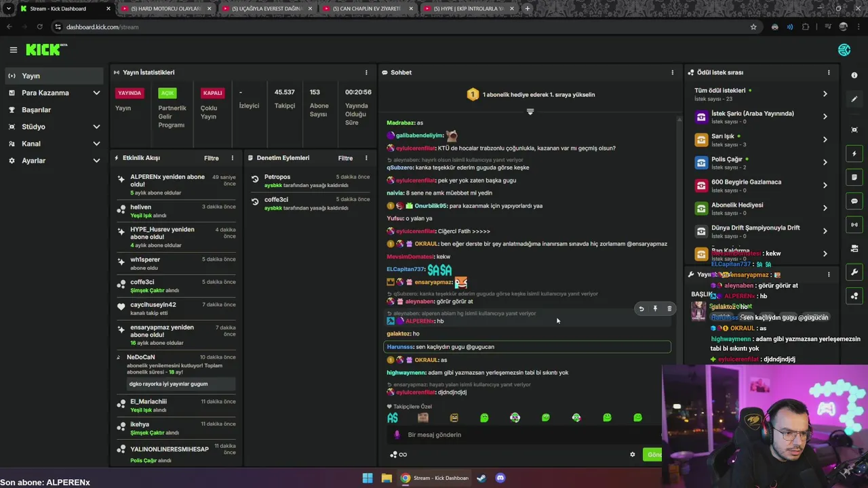Image resolution: width=868 pixels, height=488 pixels.
Task: Select Petropos moderation action entry
Action: pyautogui.click(x=311, y=181)
